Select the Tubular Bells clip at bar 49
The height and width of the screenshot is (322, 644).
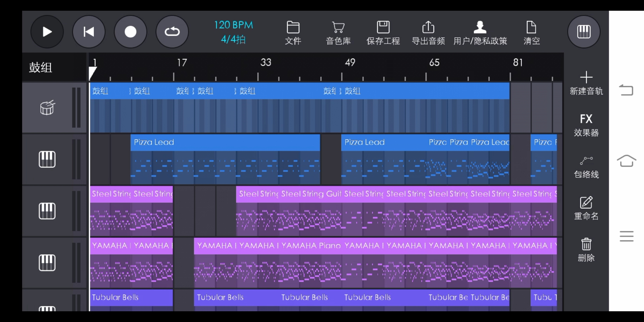383,300
